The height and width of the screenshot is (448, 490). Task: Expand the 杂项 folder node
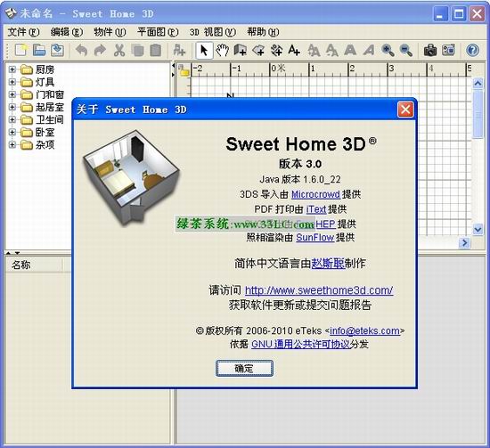click(x=12, y=144)
